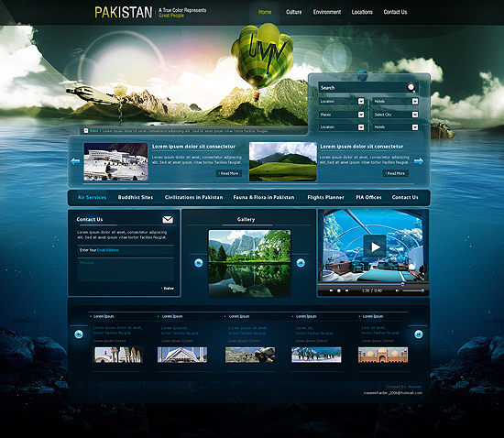
Task: Click the News ticker page icon
Action: click(86, 130)
